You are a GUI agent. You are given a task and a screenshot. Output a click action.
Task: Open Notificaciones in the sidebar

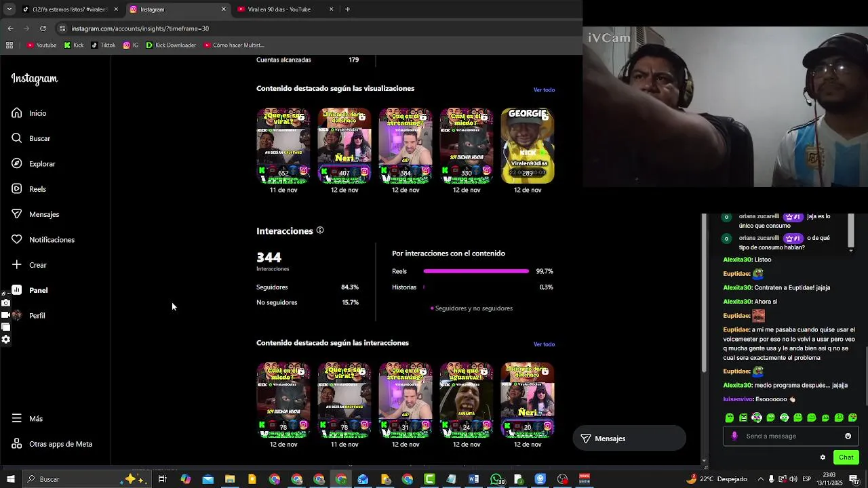coord(43,240)
